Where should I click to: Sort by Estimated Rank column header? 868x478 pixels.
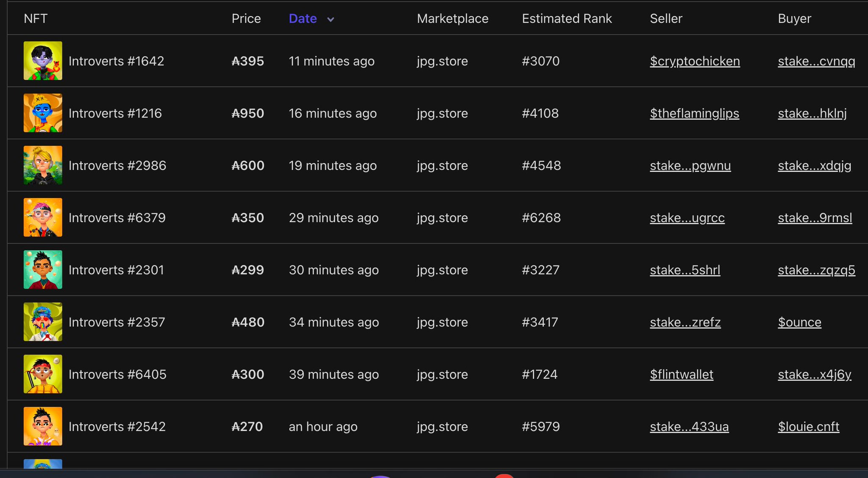click(567, 19)
